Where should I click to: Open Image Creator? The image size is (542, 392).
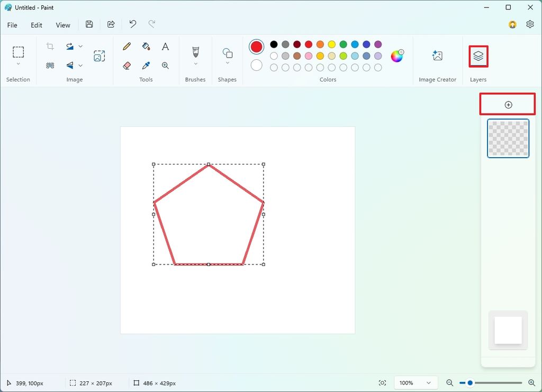437,54
